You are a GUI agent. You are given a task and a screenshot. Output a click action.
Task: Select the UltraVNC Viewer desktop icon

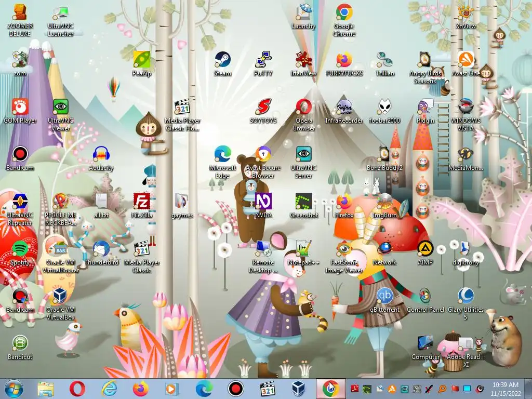61,115
